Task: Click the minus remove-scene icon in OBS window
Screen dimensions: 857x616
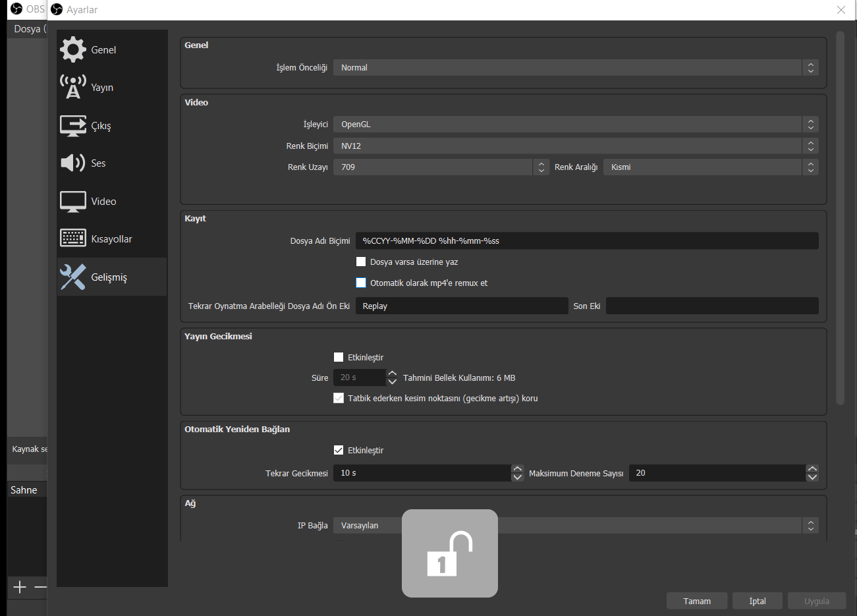Action: [x=41, y=587]
